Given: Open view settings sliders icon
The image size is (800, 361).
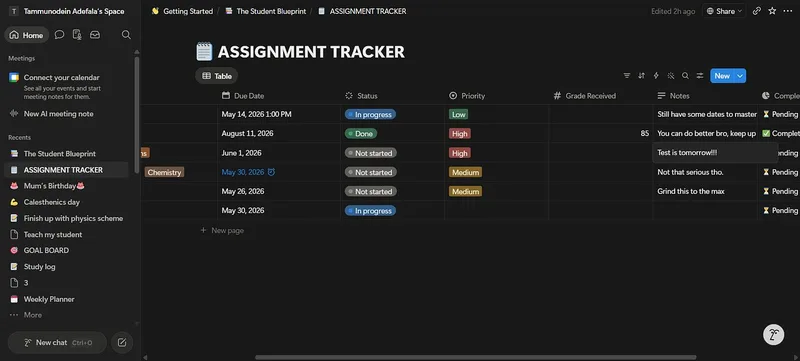Looking at the screenshot, I should click(700, 76).
